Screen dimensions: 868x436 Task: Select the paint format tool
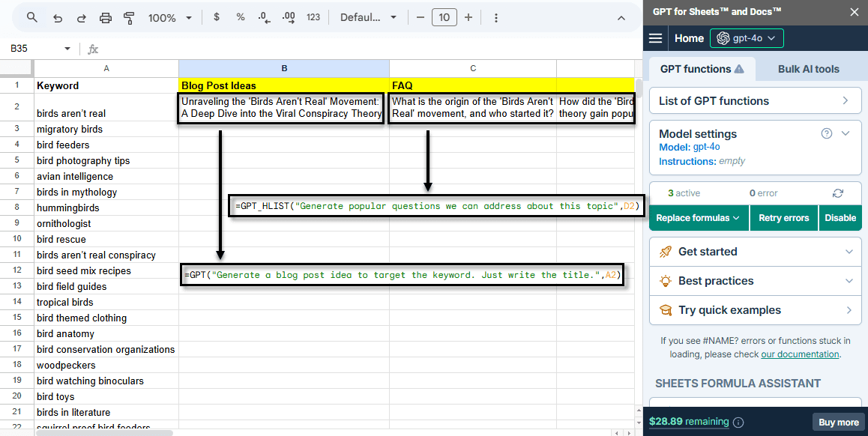(129, 18)
